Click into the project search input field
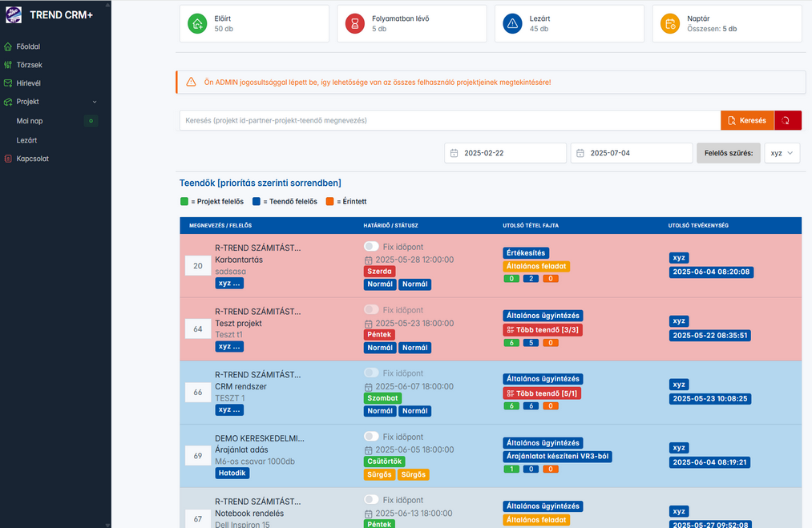The height and width of the screenshot is (528, 812). point(449,120)
